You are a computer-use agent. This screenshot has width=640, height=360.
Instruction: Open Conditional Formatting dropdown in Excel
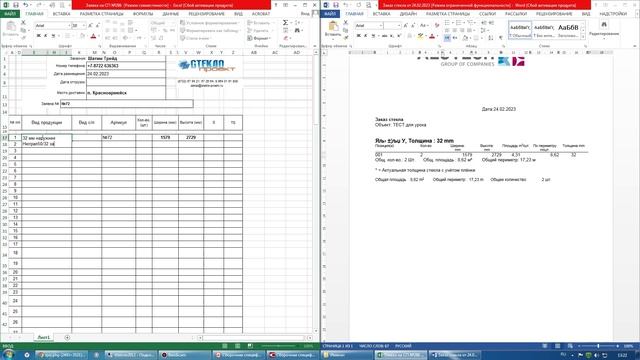point(209,23)
